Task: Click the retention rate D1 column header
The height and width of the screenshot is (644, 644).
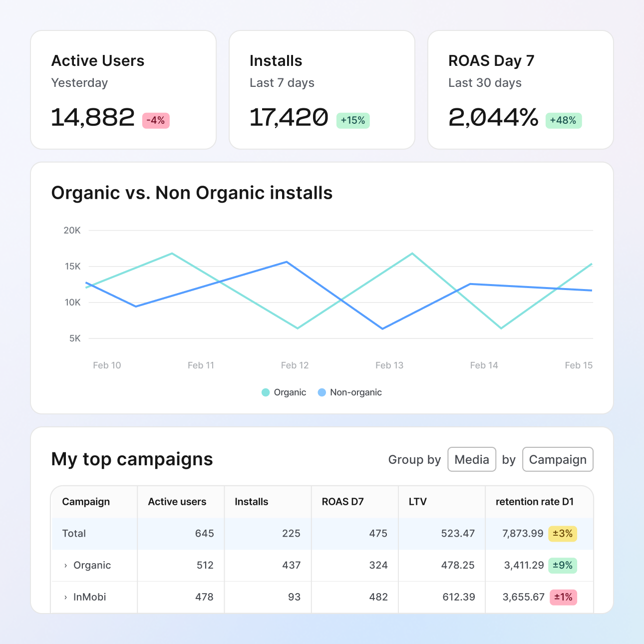Action: coord(535,502)
